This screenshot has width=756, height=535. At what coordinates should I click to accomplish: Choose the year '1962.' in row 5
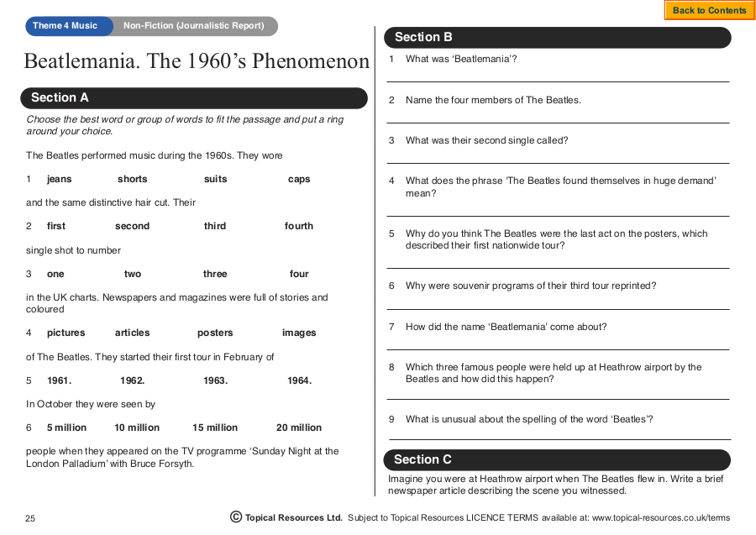coord(133,380)
